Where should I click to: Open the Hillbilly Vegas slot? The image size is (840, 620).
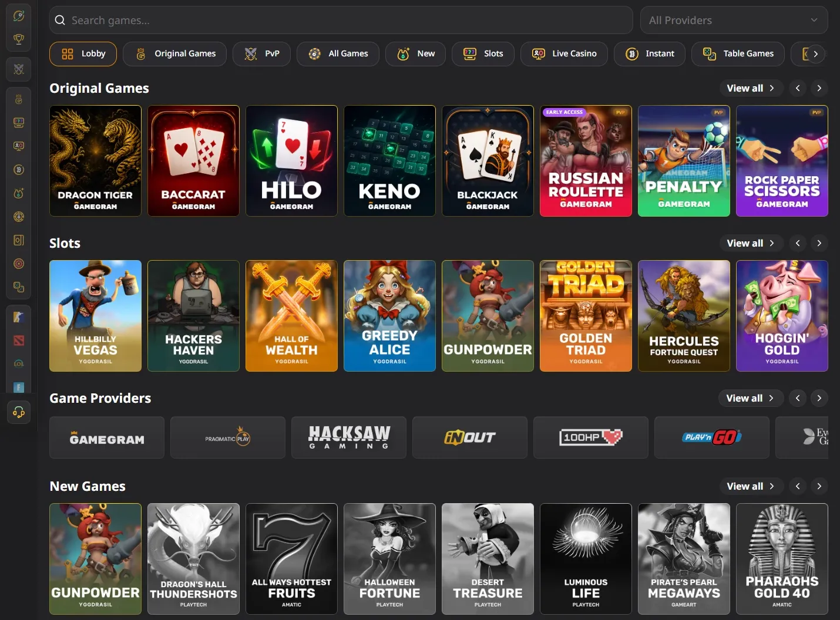click(95, 316)
